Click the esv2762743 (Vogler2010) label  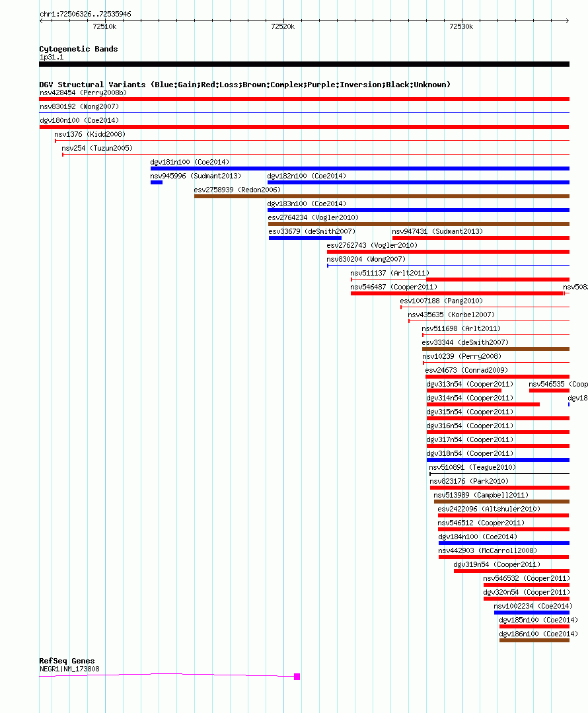(x=372, y=245)
